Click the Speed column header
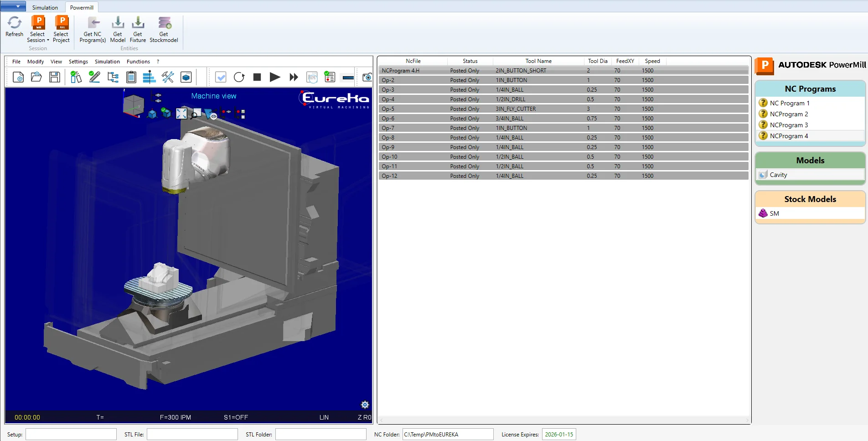The width and height of the screenshot is (868, 441). (x=652, y=61)
